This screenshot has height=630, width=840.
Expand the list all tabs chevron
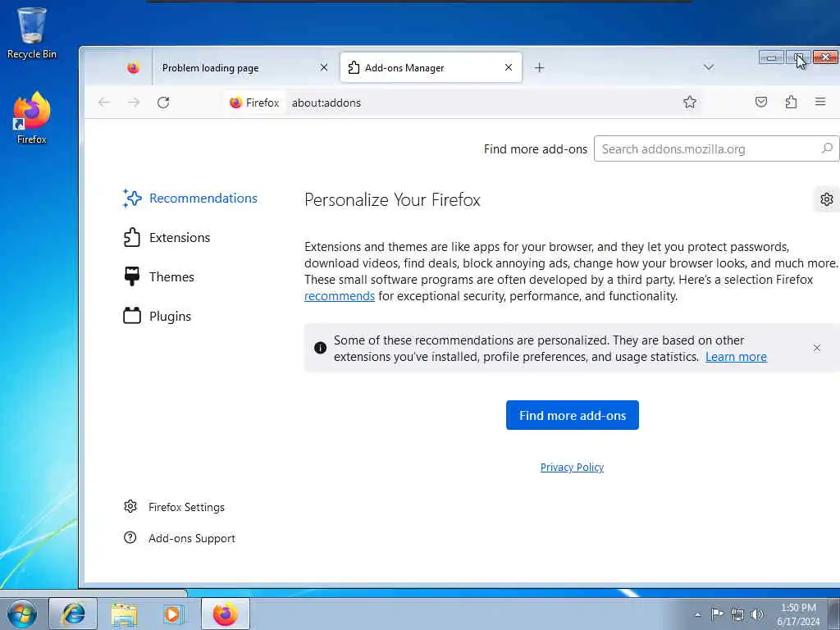(708, 67)
